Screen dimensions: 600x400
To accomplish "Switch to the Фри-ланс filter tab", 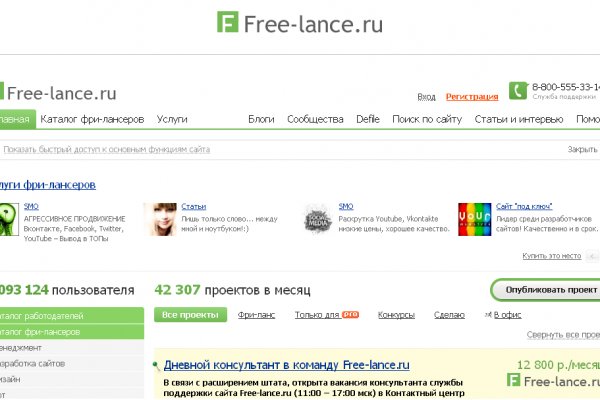I will [x=257, y=315].
